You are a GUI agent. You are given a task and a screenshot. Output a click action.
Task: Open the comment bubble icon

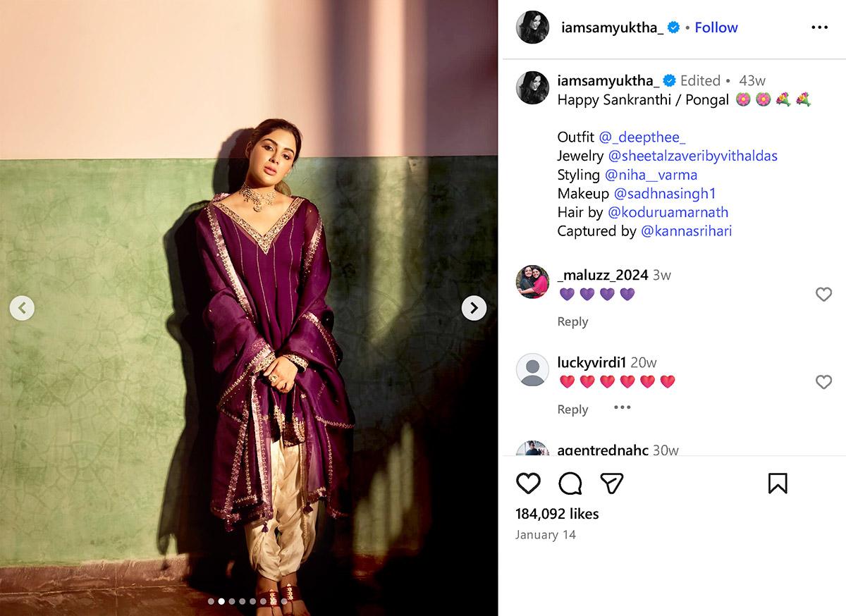tap(570, 483)
